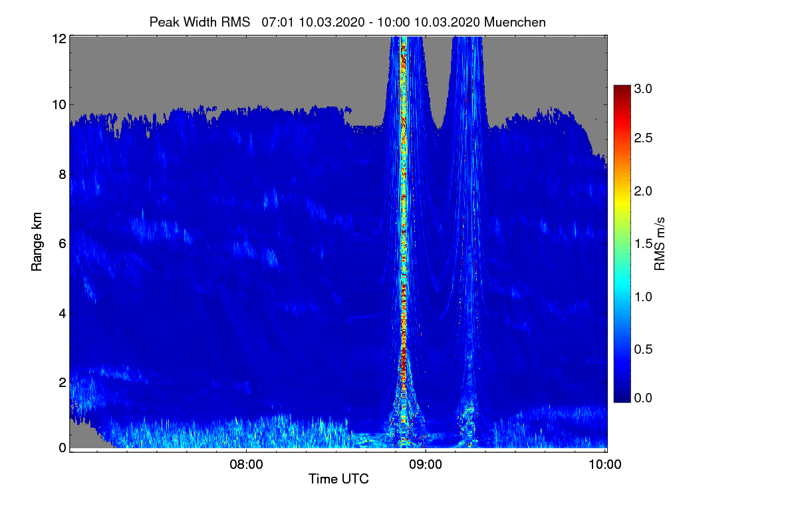Click the '8' range tick label

click(x=63, y=174)
